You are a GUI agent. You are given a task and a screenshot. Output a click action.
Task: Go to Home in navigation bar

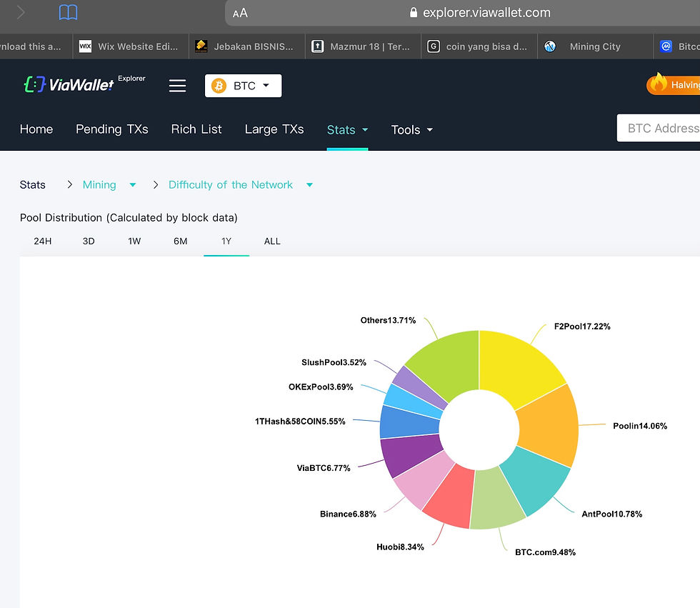[x=36, y=129]
